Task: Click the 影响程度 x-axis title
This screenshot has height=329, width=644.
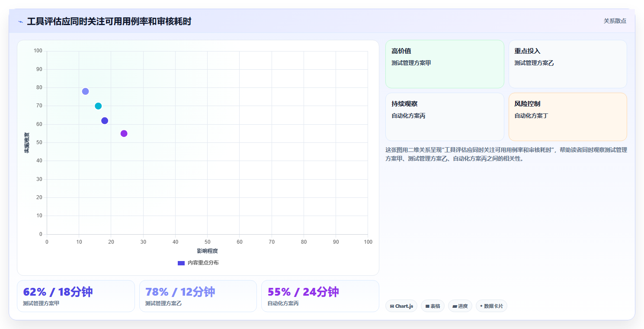Action: (207, 251)
